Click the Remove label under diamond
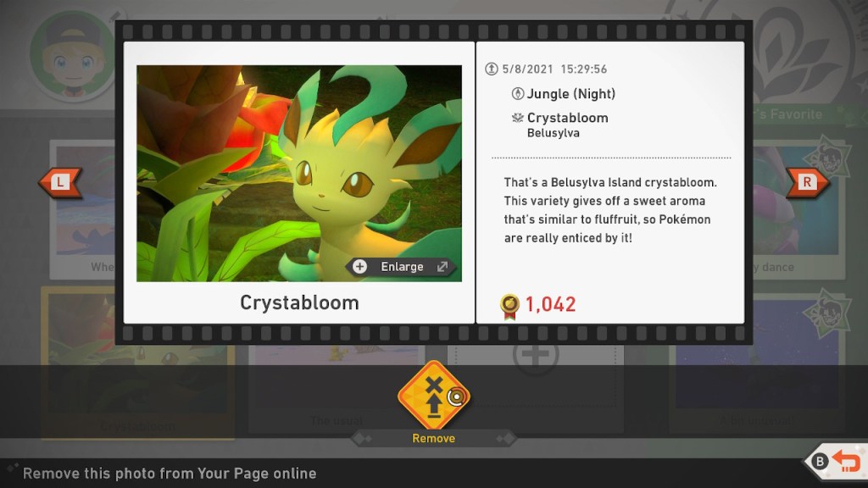868x488 pixels. point(433,438)
